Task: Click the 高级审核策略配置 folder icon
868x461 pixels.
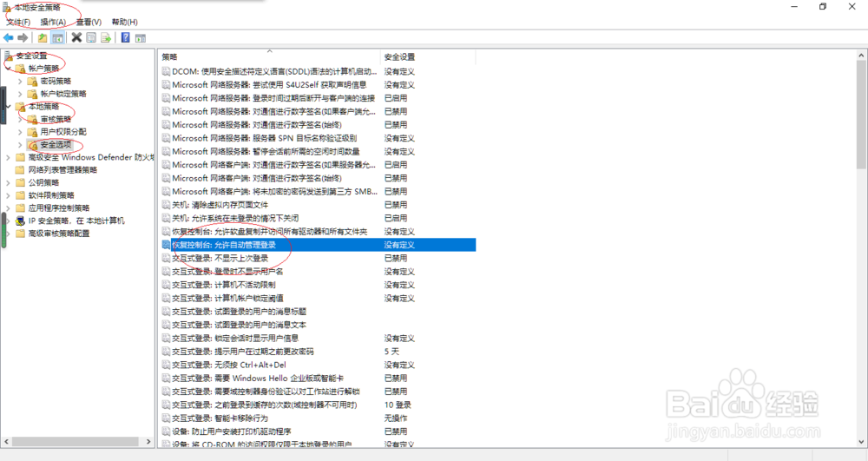Action: [21, 234]
